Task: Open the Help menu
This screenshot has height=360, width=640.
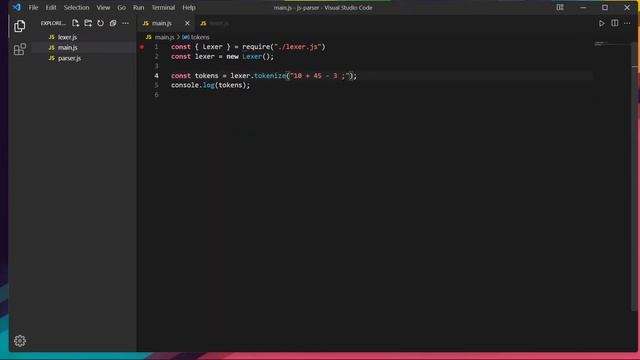Action: point(189,7)
